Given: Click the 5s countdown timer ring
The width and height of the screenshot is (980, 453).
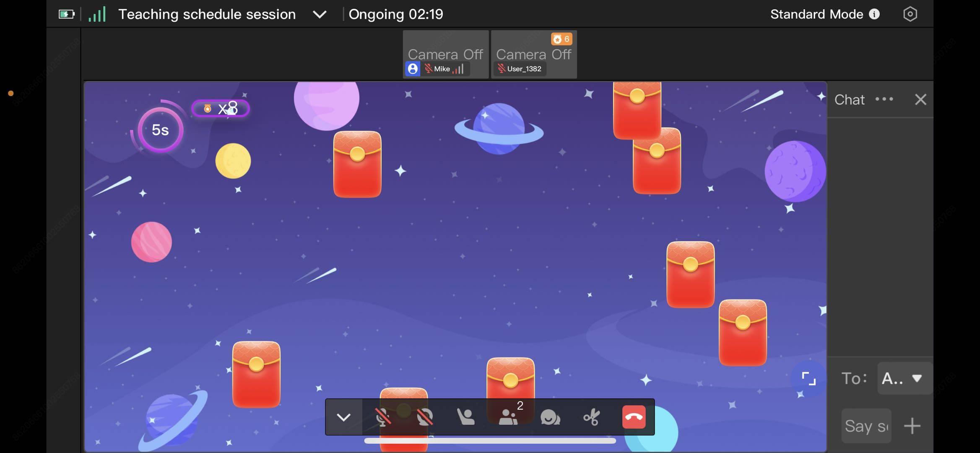Looking at the screenshot, I should (x=160, y=130).
